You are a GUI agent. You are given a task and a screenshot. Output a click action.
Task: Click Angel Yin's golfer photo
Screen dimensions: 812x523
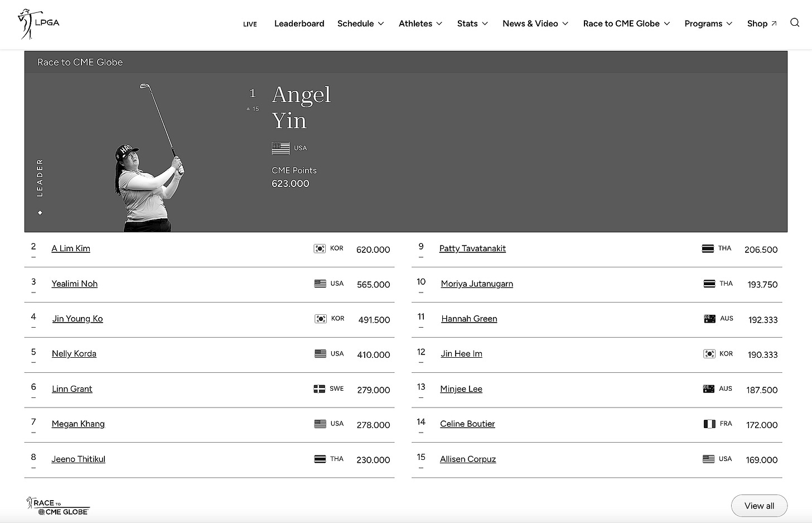click(x=149, y=157)
